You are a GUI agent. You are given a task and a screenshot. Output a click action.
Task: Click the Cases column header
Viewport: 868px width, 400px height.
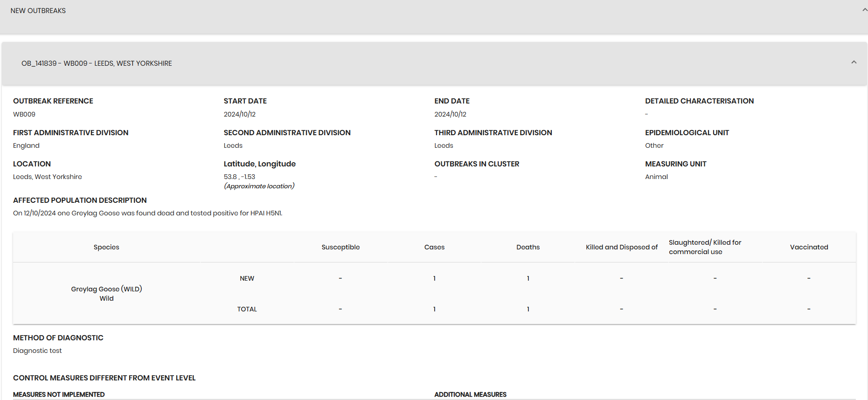(x=434, y=247)
